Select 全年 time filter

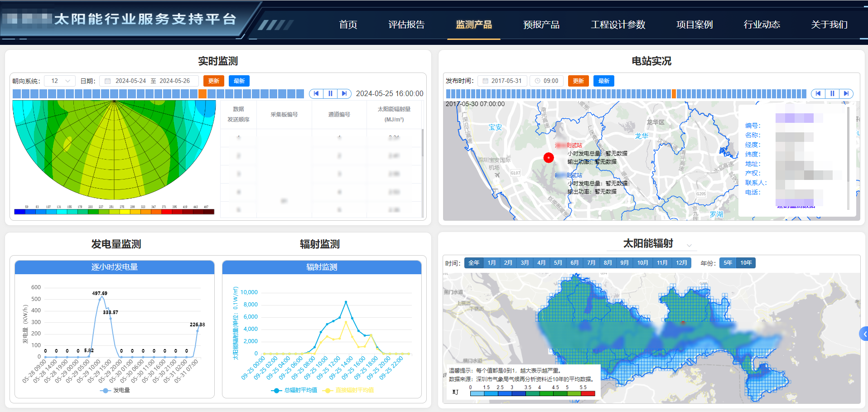[474, 263]
